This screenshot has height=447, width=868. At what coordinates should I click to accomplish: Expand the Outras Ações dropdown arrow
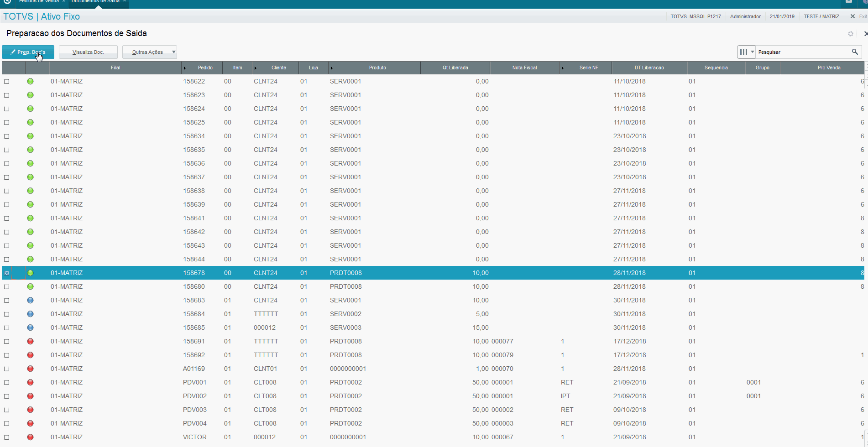coord(174,52)
